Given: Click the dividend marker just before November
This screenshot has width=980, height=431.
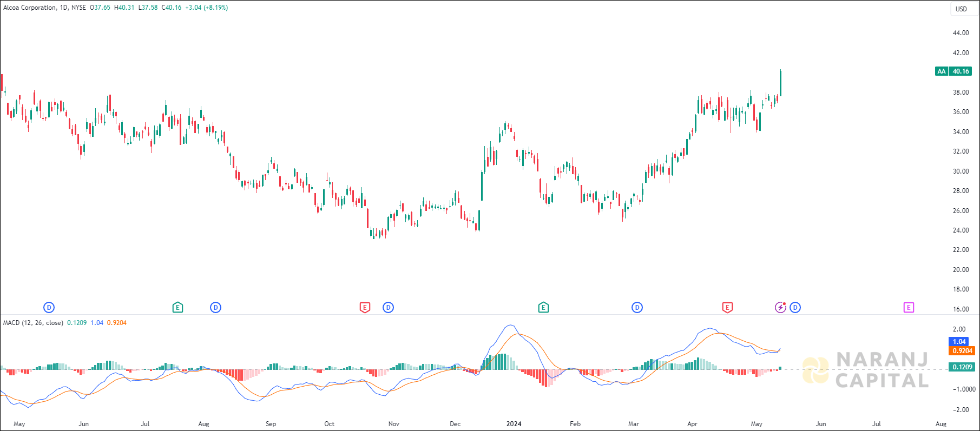Looking at the screenshot, I should pyautogui.click(x=388, y=308).
